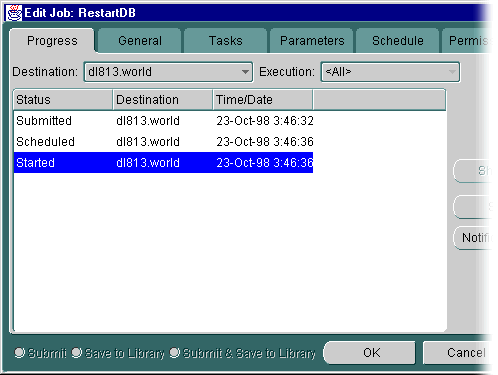Click dl813.world in the Submitted row
Viewport: 498px width, 375px height.
pyautogui.click(x=148, y=121)
